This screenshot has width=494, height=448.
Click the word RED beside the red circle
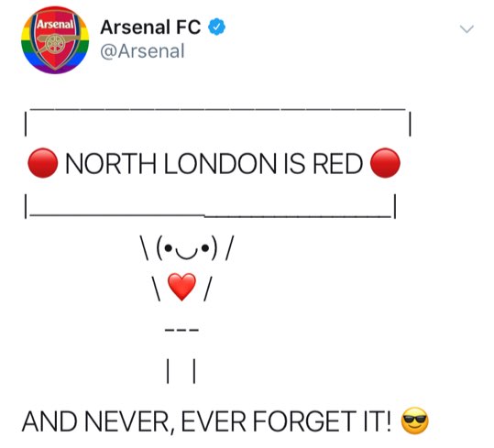(x=337, y=164)
